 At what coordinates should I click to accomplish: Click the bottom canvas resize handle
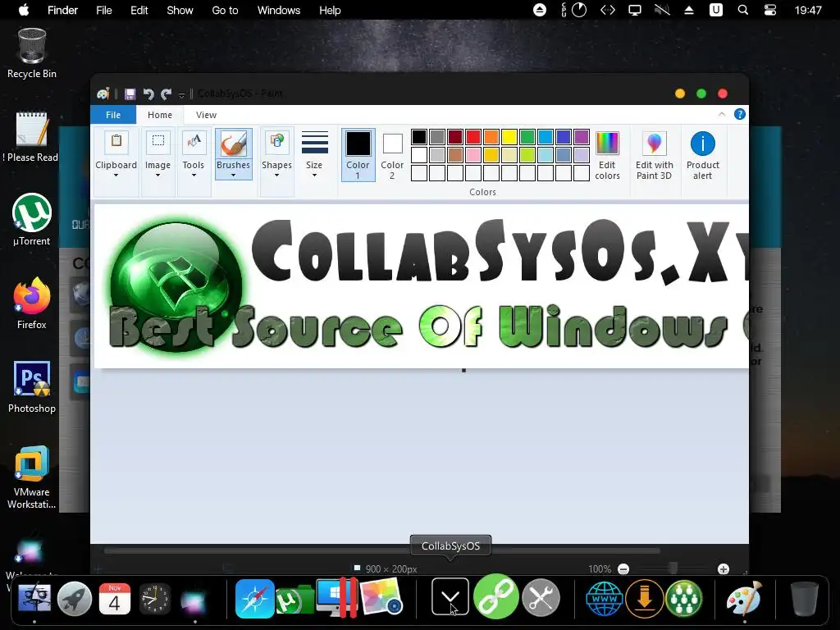[x=464, y=370]
